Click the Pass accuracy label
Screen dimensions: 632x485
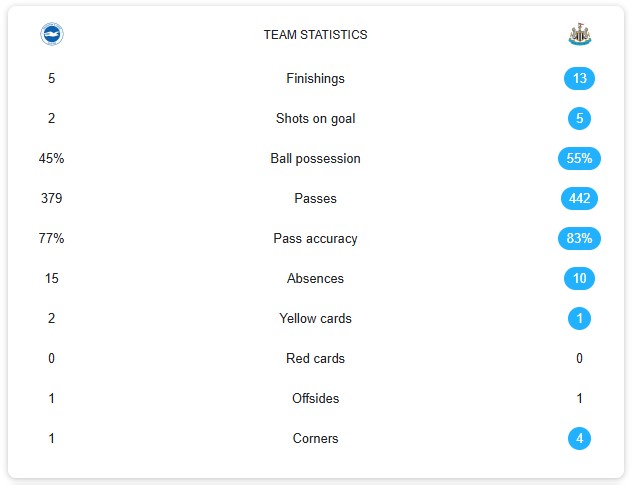coord(316,239)
